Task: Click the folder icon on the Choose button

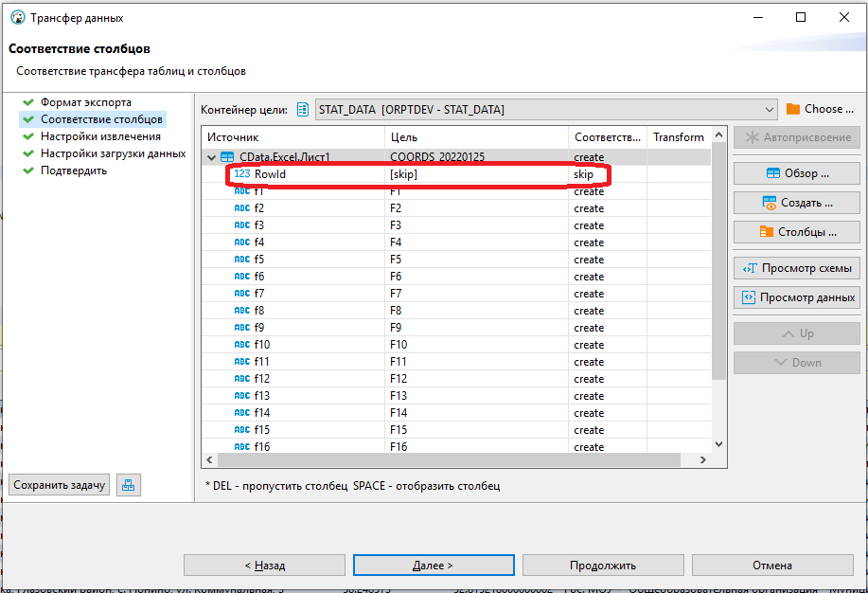Action: coord(792,108)
